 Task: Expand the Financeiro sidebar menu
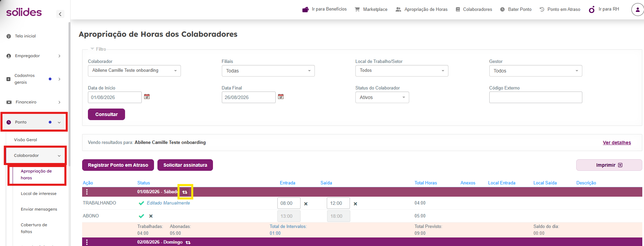click(x=33, y=102)
